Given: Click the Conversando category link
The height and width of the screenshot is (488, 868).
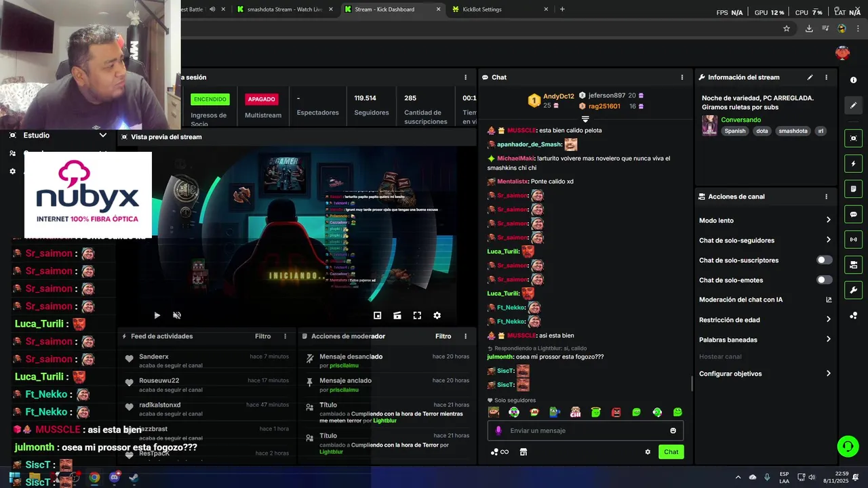Looking at the screenshot, I should [741, 120].
